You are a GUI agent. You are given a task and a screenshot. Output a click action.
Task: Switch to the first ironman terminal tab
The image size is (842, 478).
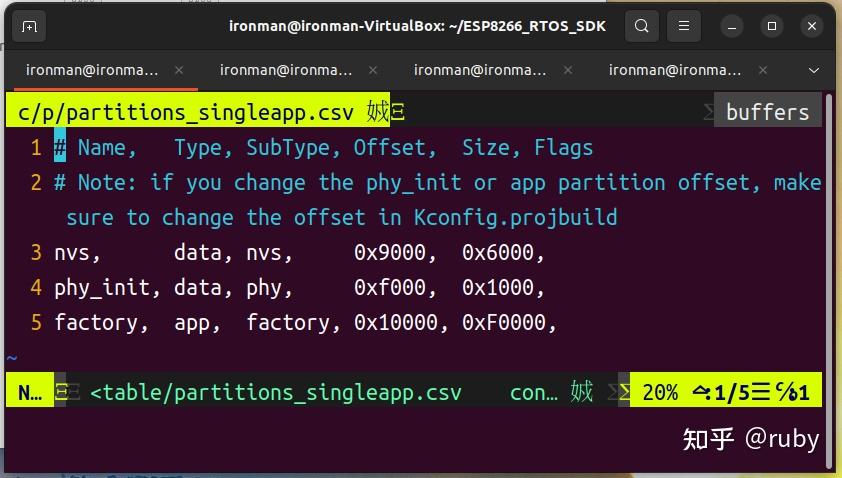(92, 70)
